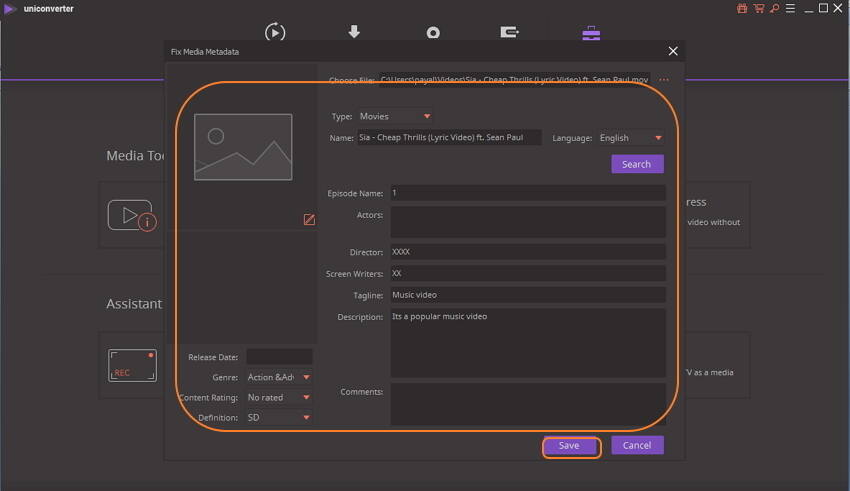This screenshot has width=850, height=491.
Task: Open the Type Movies dropdown
Action: [x=395, y=116]
